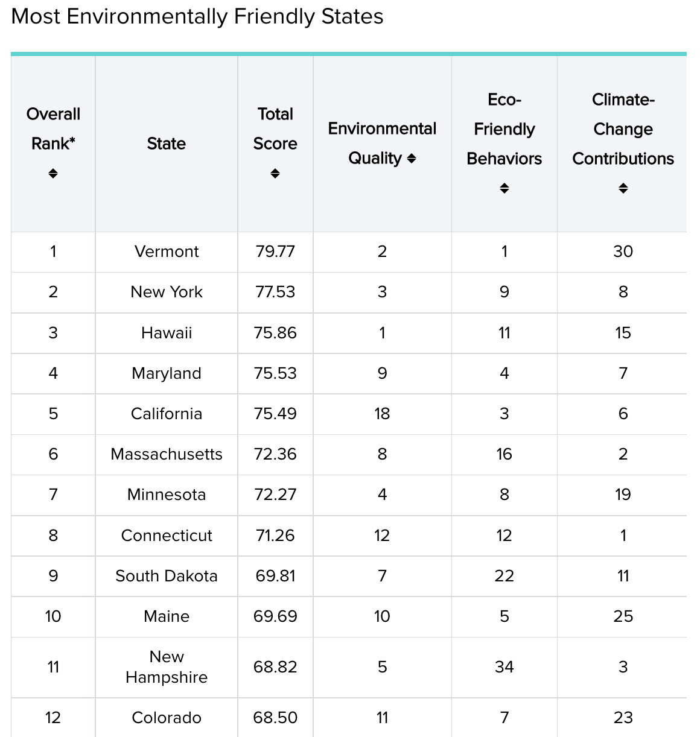This screenshot has width=700, height=737.
Task: Sort table by Total Score arrows
Action: pos(275,174)
